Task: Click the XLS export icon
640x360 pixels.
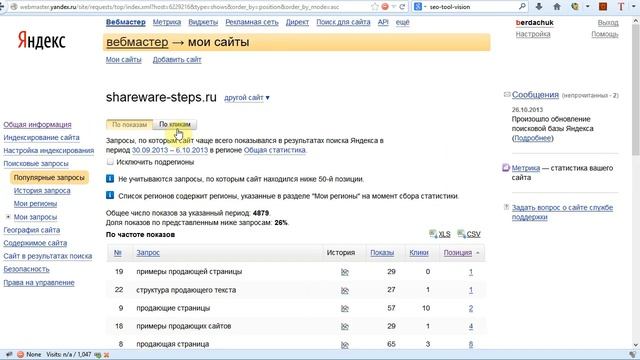Action: click(x=433, y=234)
